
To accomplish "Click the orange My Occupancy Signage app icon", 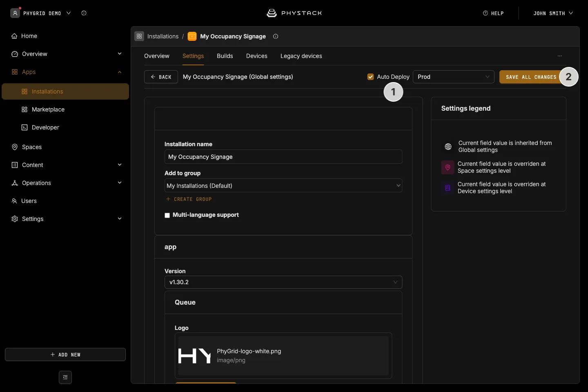I will pos(192,36).
